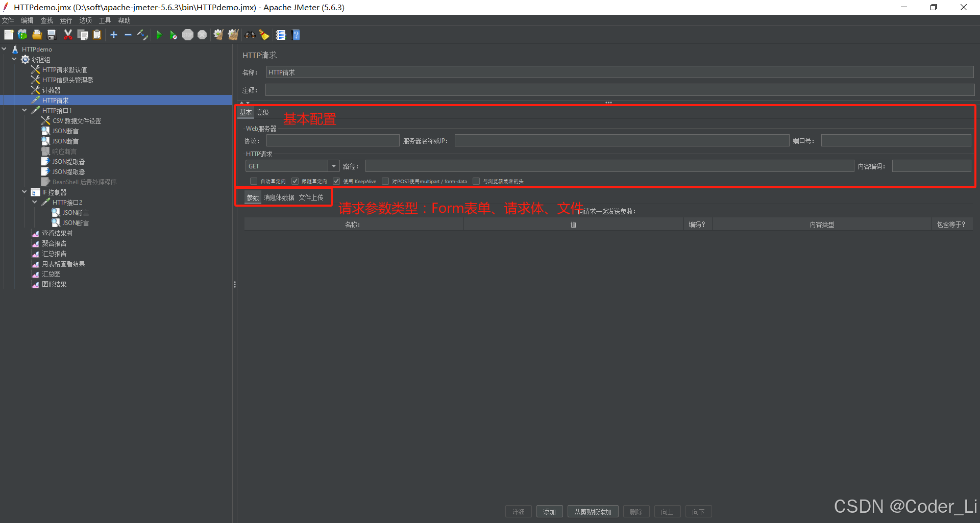Click the 添加 button
Viewport: 980px width, 523px height.
coord(549,512)
